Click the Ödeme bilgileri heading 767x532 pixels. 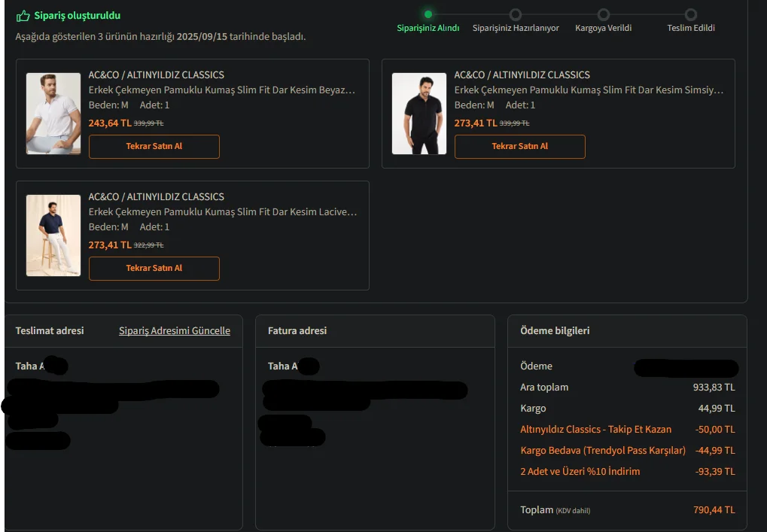(x=555, y=330)
